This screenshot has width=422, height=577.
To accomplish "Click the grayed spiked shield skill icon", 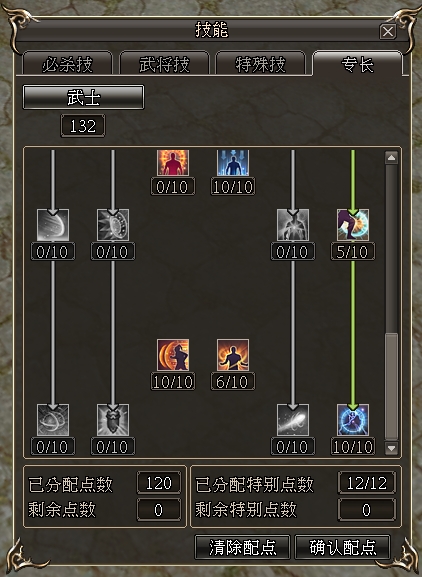I will coord(113,225).
